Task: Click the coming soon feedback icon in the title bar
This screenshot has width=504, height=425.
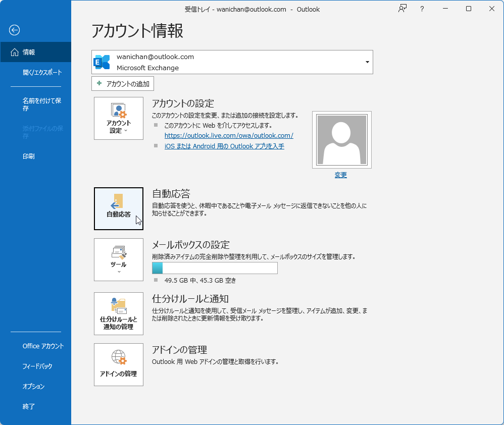Action: 402,9
